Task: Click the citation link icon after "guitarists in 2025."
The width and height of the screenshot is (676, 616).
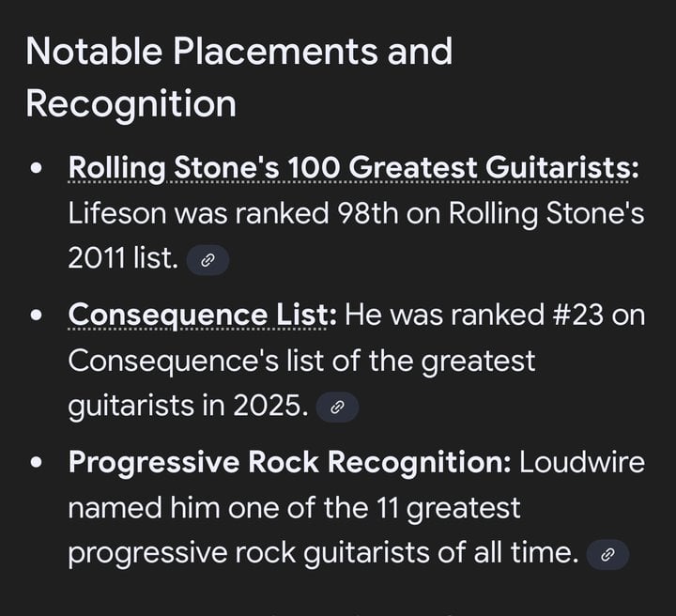Action: pos(337,407)
